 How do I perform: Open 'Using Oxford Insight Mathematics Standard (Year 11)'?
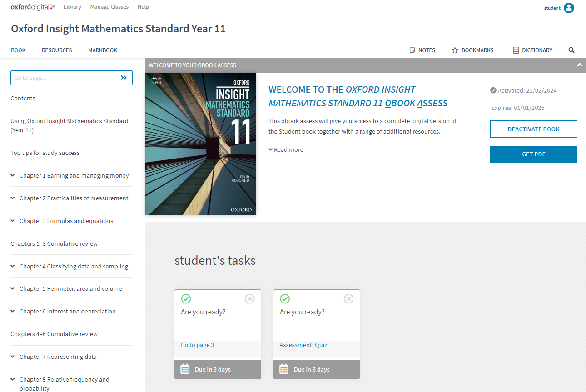point(70,125)
